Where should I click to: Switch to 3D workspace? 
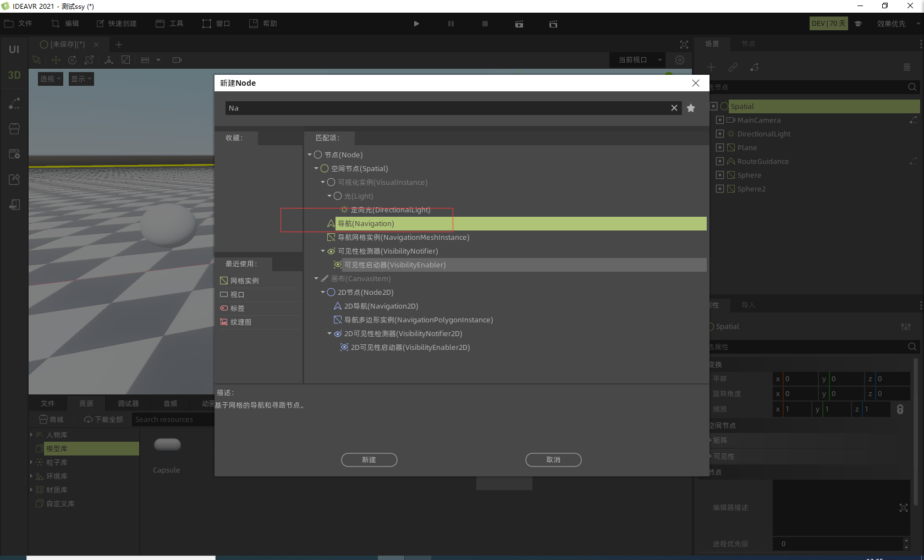14,75
